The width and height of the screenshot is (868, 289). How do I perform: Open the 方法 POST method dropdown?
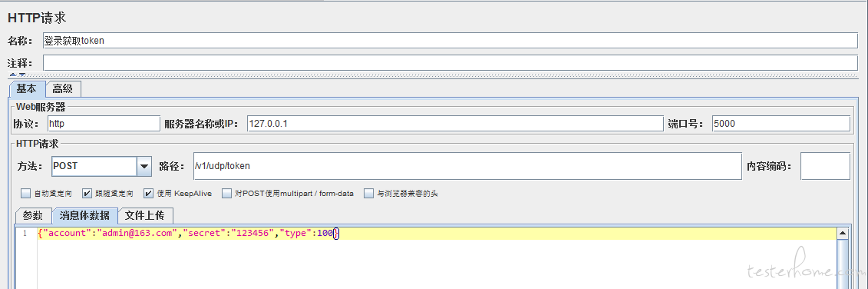tap(144, 166)
